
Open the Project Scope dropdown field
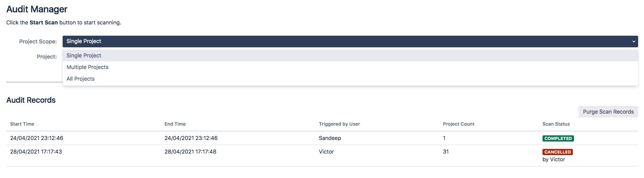tap(350, 41)
